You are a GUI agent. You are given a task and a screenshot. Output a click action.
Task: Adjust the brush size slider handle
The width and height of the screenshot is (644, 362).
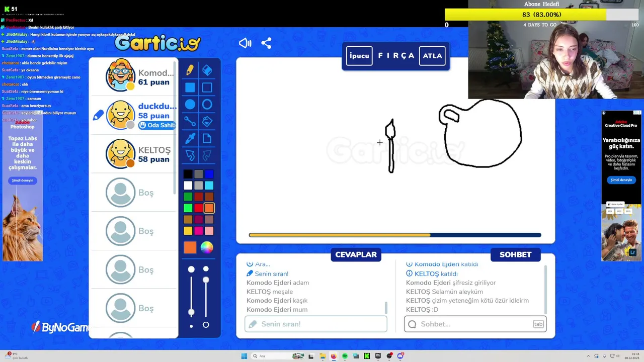[x=191, y=312]
